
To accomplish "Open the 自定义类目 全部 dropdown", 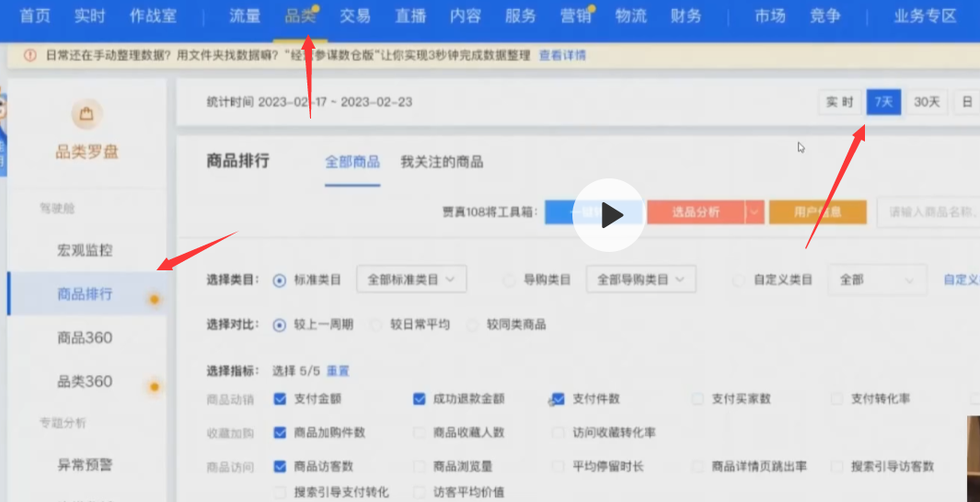I will 876,280.
